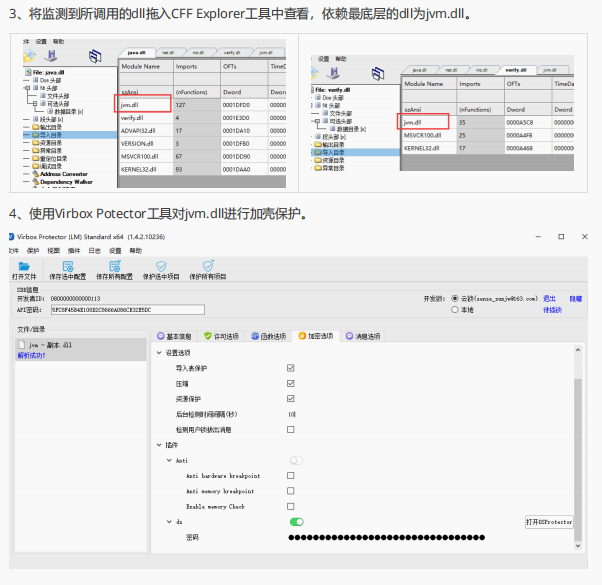Click the masked 密码 field of black dots
The image size is (602, 585).
[387, 537]
